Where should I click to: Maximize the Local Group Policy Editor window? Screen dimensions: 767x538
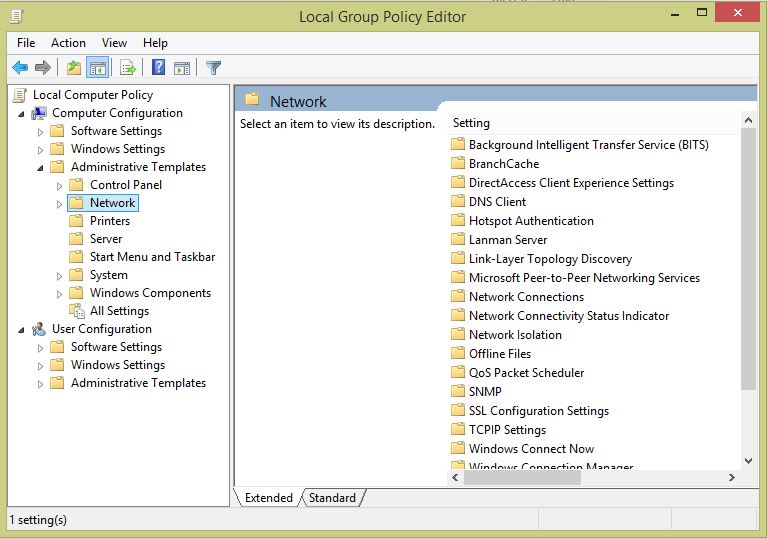coord(702,13)
